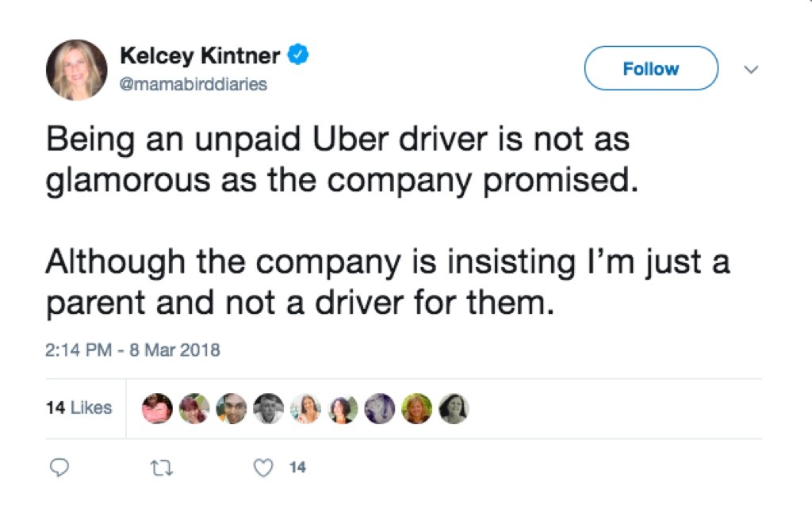Image resolution: width=812 pixels, height=512 pixels.
Task: Click the purple-tinted liker avatar
Action: click(380, 407)
